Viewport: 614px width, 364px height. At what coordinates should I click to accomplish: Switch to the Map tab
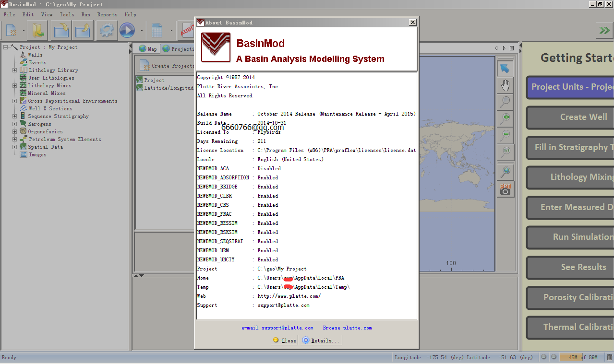point(148,49)
